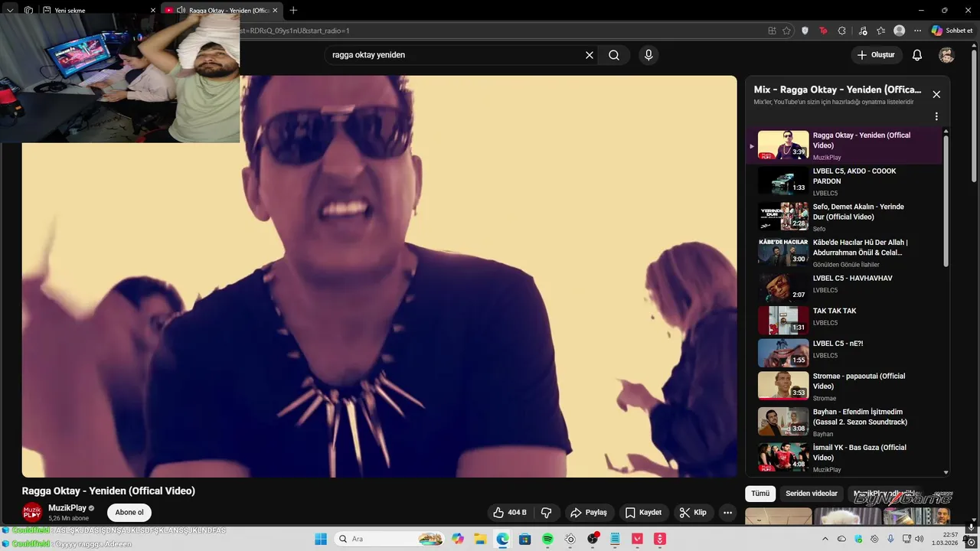Play Stromae - papaoutai from playlist
The width and height of the screenshot is (980, 551).
point(844,386)
